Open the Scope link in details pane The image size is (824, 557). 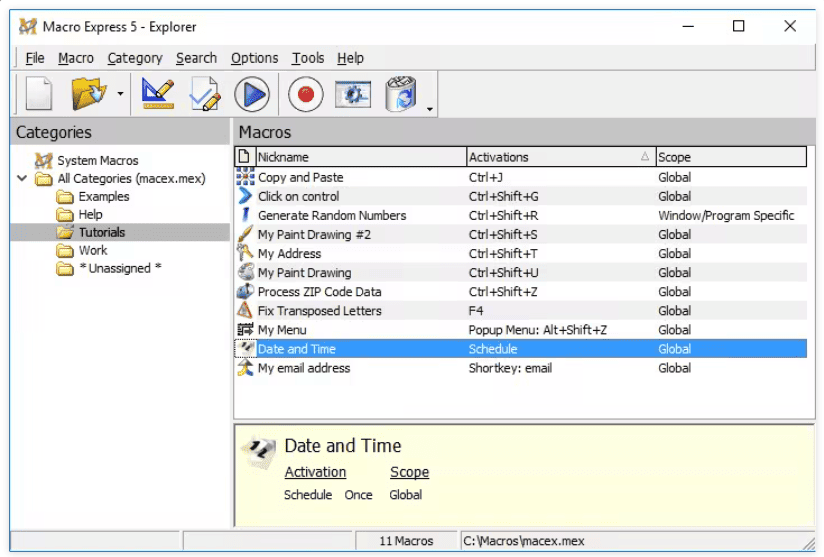click(x=409, y=472)
